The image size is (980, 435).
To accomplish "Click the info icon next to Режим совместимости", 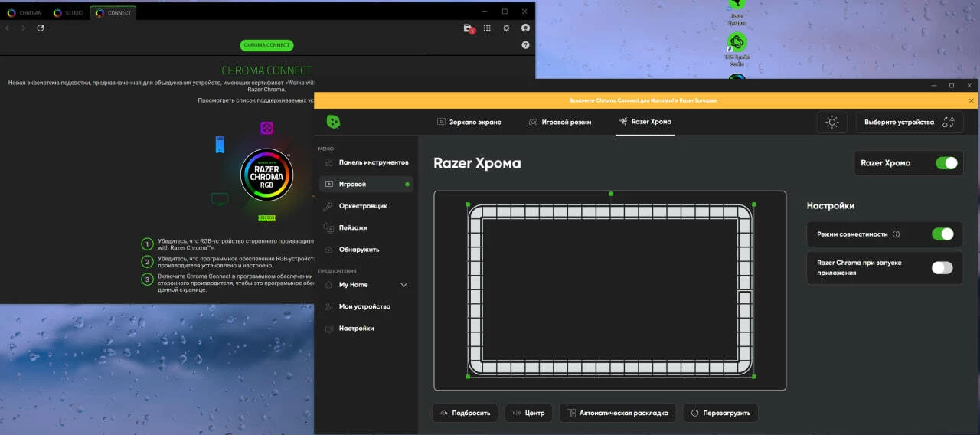I will coord(896,235).
